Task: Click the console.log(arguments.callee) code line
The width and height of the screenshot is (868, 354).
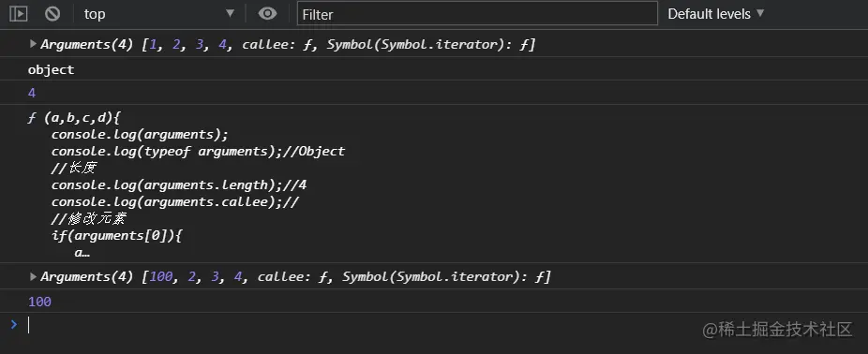Action: 175,202
